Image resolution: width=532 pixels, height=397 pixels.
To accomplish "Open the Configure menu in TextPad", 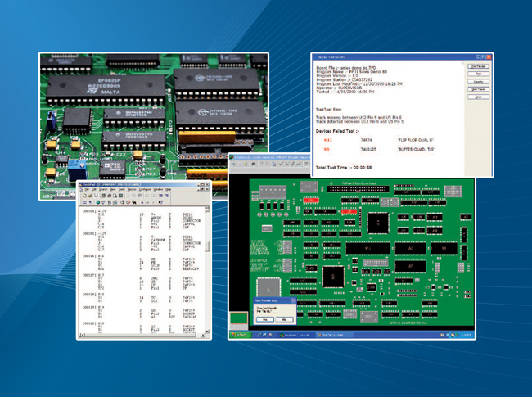I will 143,189.
